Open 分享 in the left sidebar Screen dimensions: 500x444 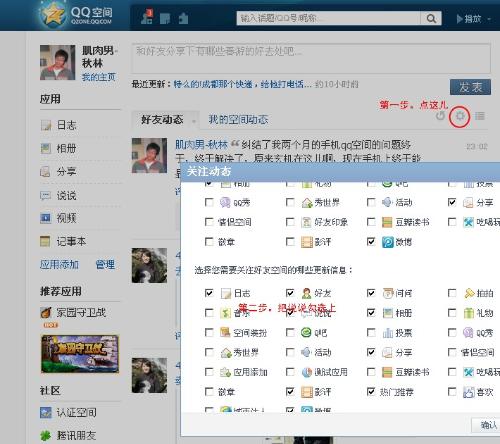click(x=58, y=171)
